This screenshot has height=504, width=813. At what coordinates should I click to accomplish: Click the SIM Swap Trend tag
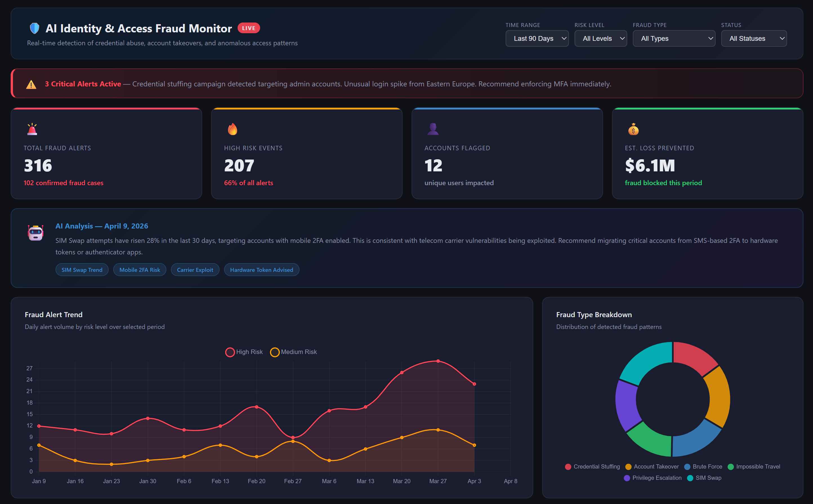tap(82, 270)
